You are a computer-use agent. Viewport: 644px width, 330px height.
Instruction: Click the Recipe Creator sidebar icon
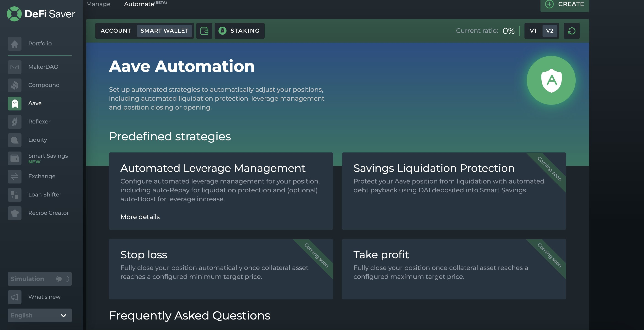[14, 213]
